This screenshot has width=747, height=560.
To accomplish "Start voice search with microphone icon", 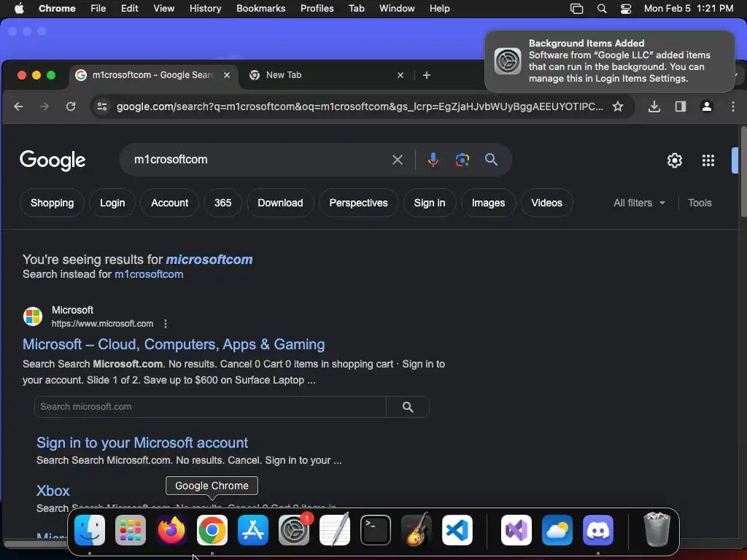I will click(433, 160).
